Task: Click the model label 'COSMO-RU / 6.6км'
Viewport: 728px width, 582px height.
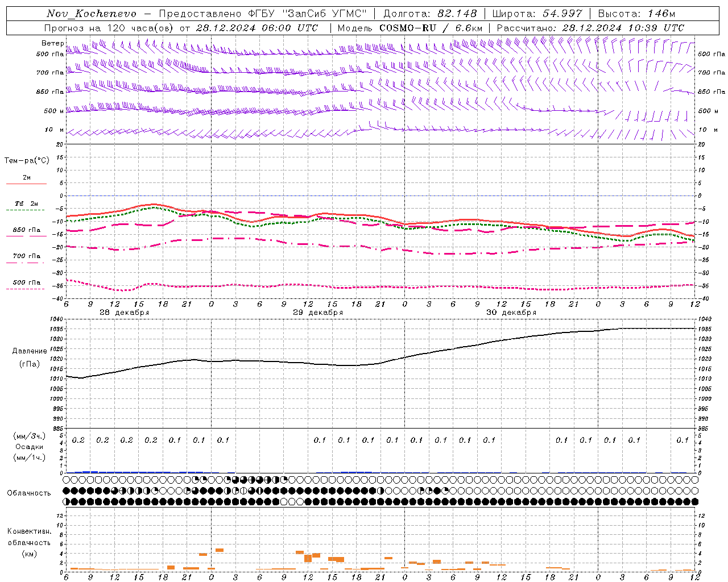Action: [x=431, y=28]
